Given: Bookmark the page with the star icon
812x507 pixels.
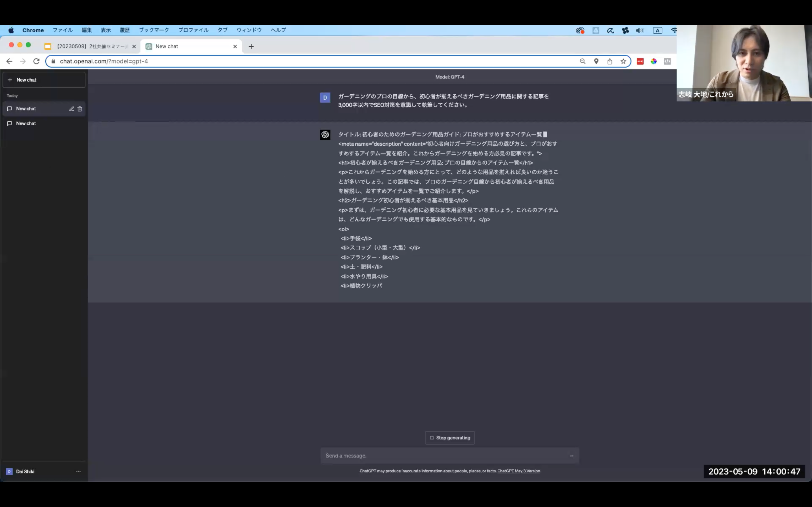Looking at the screenshot, I should coord(623,61).
